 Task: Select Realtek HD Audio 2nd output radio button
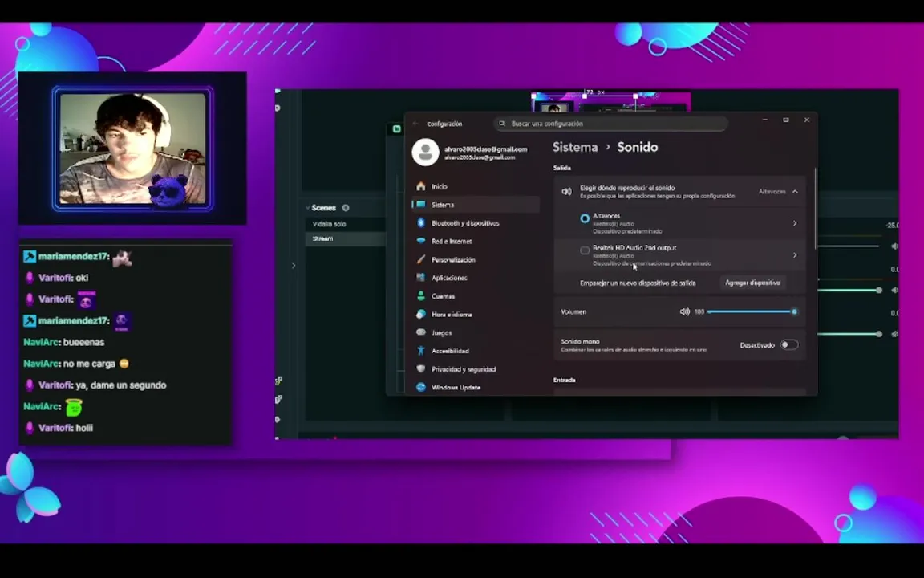click(585, 250)
